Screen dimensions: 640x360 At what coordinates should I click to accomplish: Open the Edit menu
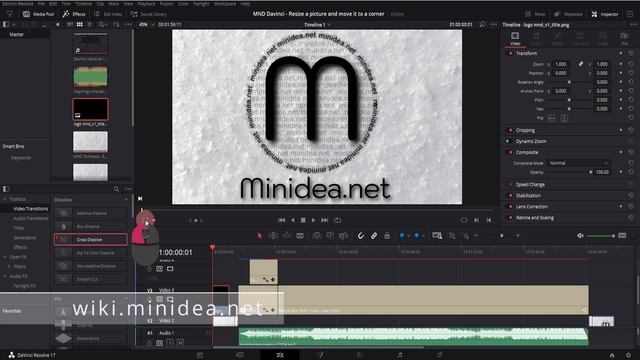53,4
